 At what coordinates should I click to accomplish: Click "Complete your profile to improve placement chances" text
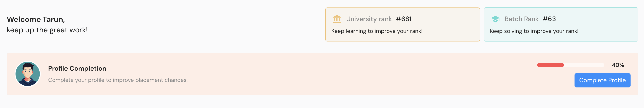(x=118, y=80)
